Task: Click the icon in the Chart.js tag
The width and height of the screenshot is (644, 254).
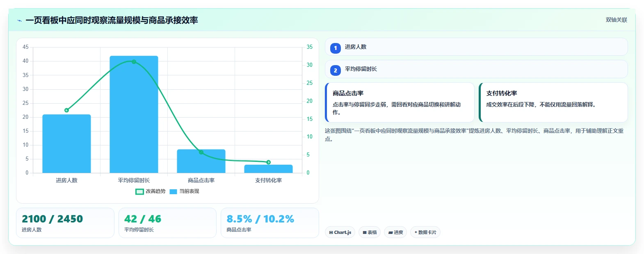Action: pos(331,232)
